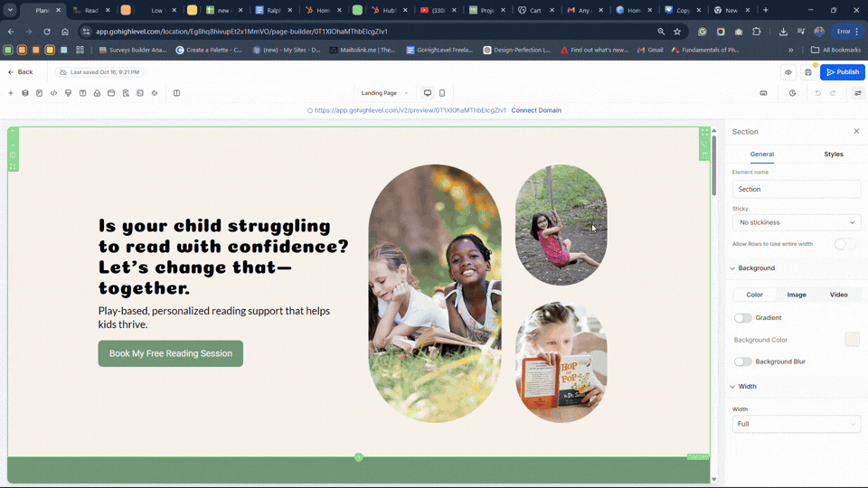868x488 pixels.
Task: Click the add element plus icon
Action: pos(11,93)
